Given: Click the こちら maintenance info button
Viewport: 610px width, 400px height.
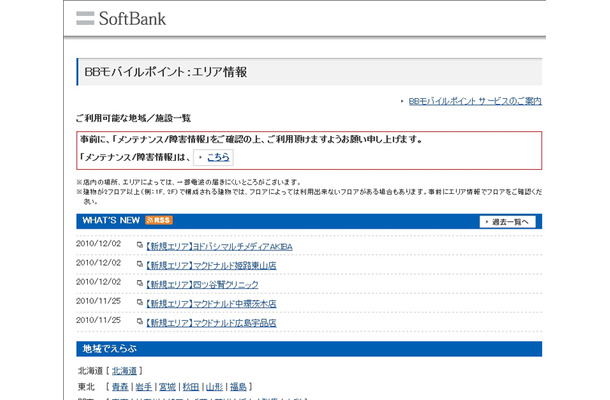Looking at the screenshot, I should (x=213, y=158).
